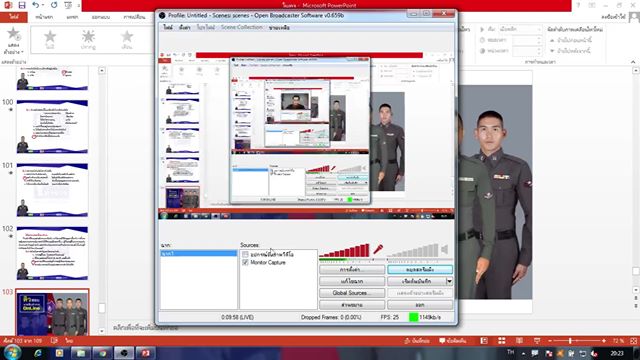
Task: Mute the microphone icon in OBS
Action: [378, 249]
